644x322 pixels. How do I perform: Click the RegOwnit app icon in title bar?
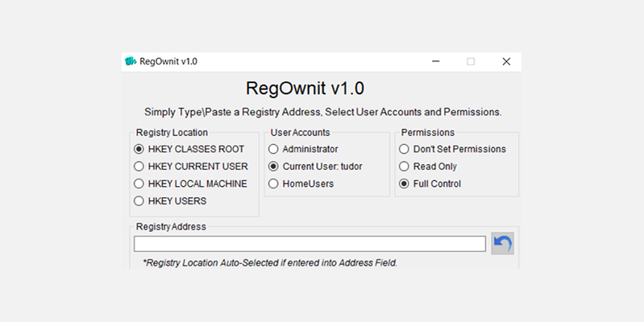click(131, 61)
